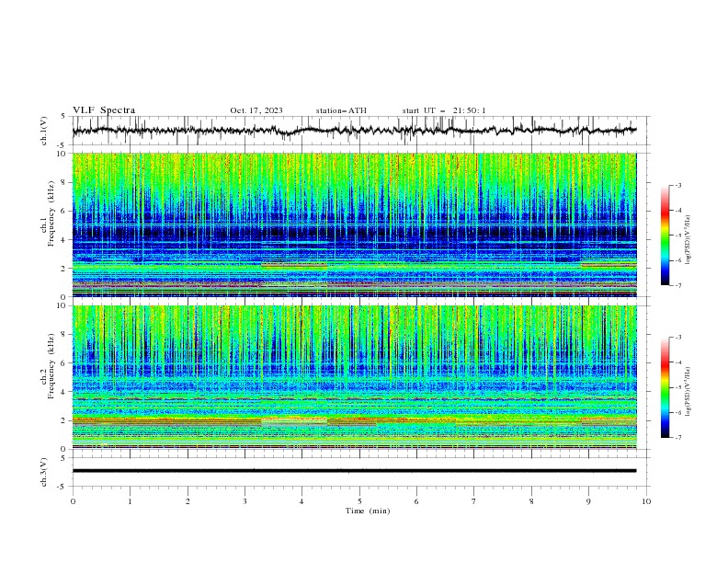
Task: Click time axis tick label "3"
Action: tap(245, 501)
